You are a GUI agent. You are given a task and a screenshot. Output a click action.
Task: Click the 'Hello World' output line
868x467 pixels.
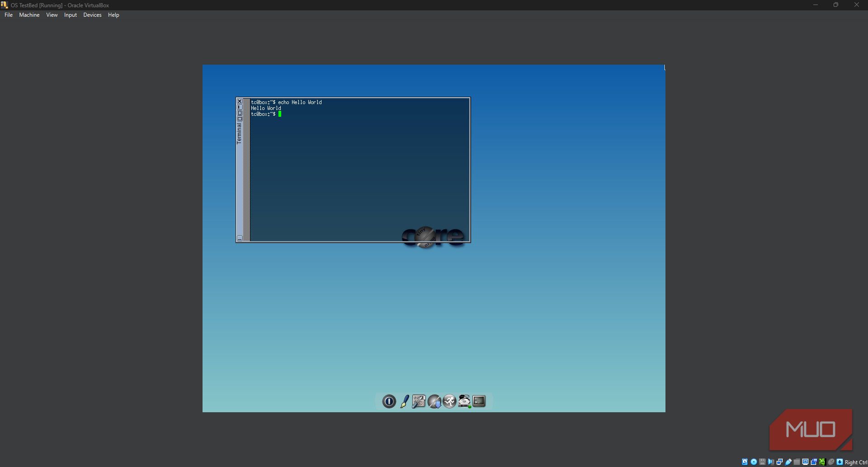click(266, 108)
